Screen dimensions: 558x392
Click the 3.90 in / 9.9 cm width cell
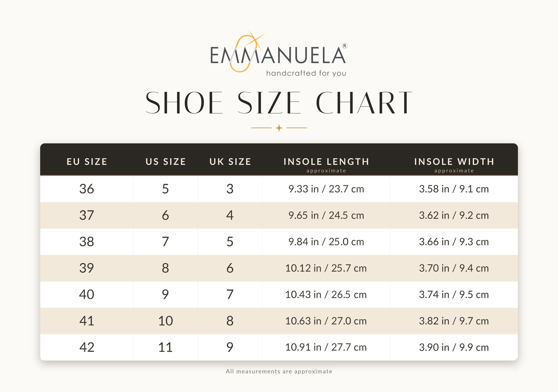(454, 347)
